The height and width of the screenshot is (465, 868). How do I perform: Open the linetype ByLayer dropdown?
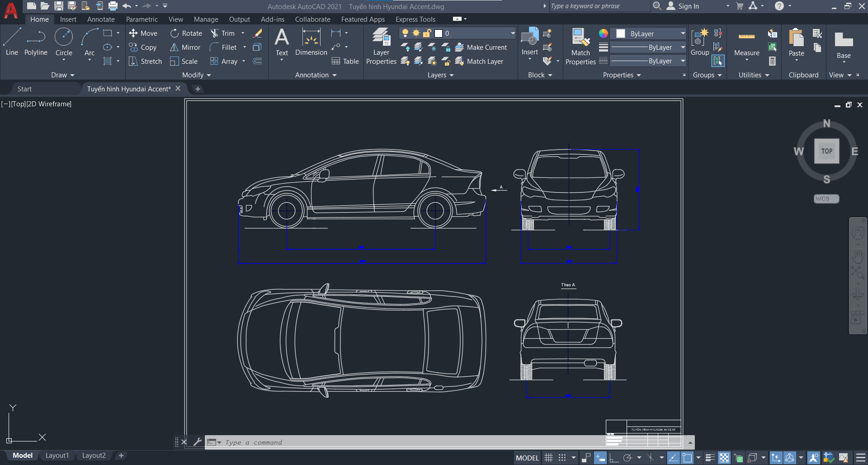click(683, 61)
